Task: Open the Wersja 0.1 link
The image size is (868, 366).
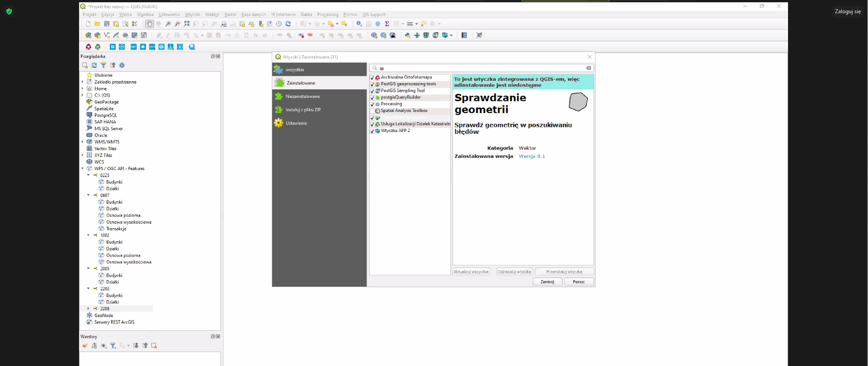Action: point(532,156)
